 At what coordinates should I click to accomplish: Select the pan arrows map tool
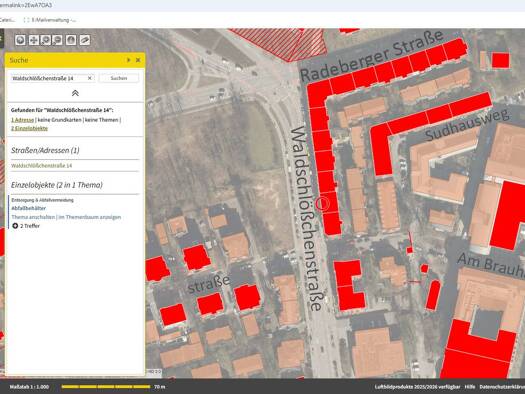33,40
